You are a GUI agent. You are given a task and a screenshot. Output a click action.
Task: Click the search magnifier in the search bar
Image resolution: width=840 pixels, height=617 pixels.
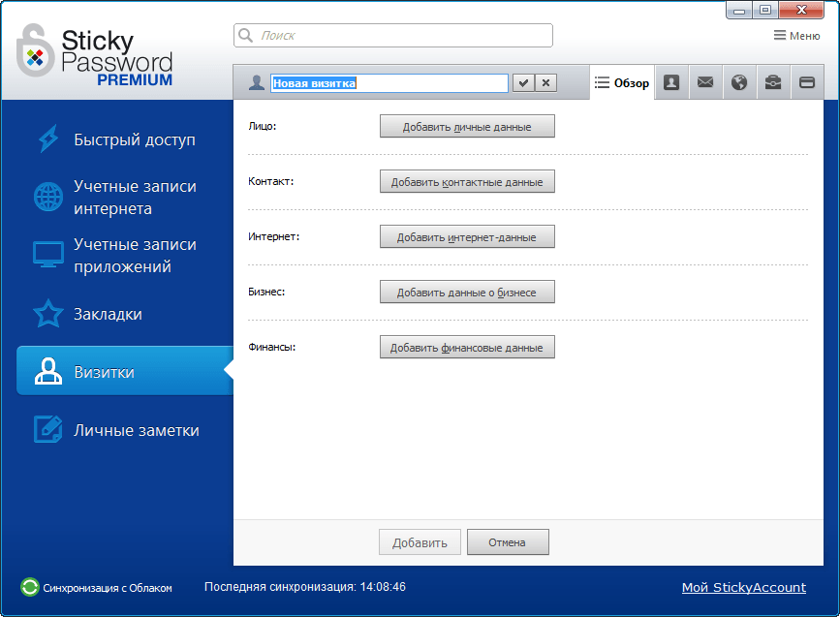click(244, 35)
